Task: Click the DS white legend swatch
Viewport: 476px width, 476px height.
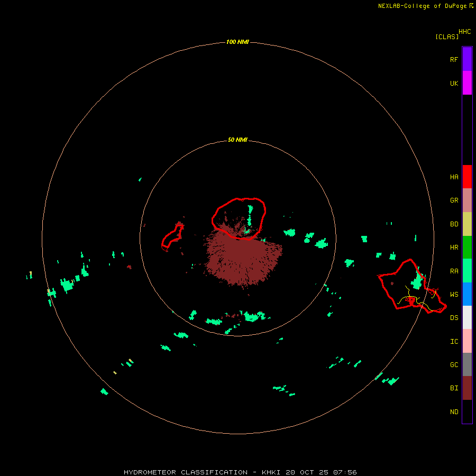Action: (467, 317)
